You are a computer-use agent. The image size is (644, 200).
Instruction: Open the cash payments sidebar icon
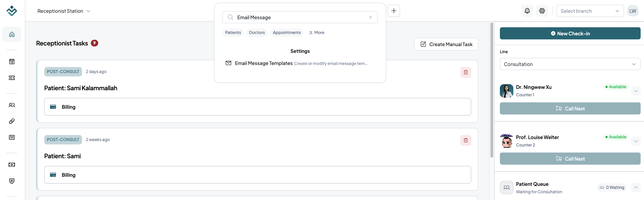[x=12, y=165]
